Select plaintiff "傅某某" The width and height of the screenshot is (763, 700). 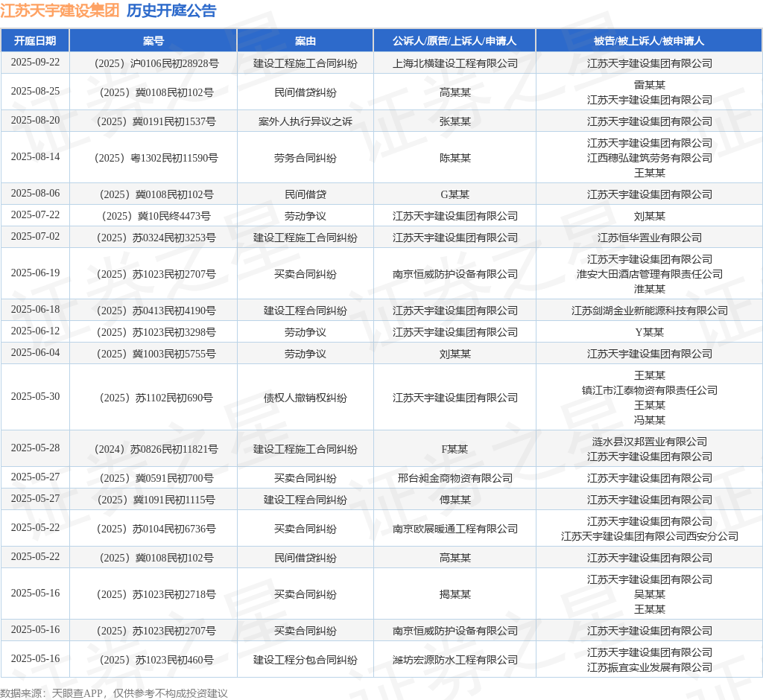(x=455, y=500)
